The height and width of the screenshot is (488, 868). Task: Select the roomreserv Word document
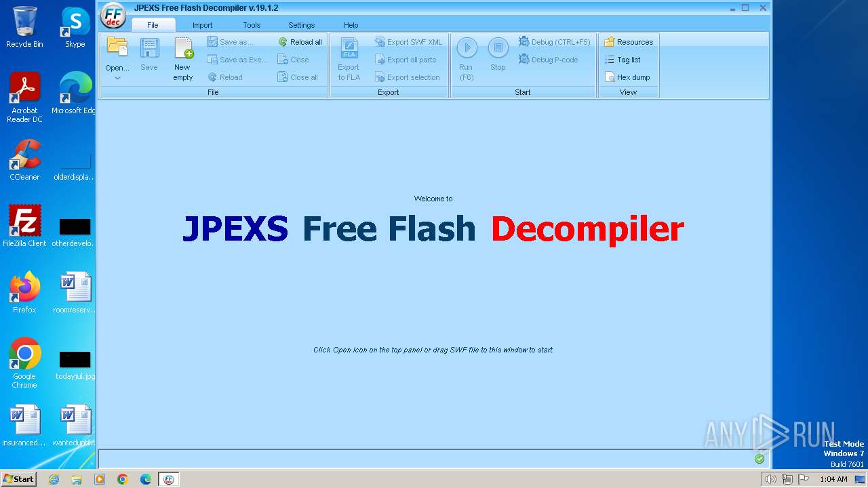coord(75,293)
